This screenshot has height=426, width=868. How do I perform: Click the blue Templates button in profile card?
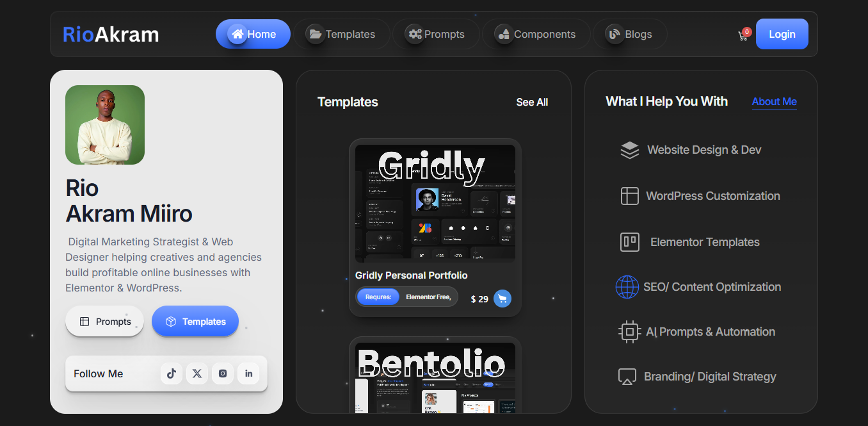(195, 322)
